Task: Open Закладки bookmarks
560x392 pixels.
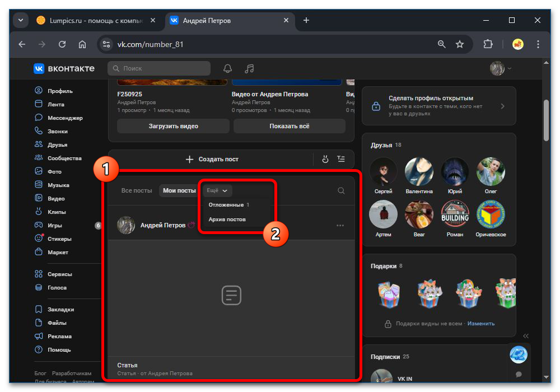Action: click(55, 309)
